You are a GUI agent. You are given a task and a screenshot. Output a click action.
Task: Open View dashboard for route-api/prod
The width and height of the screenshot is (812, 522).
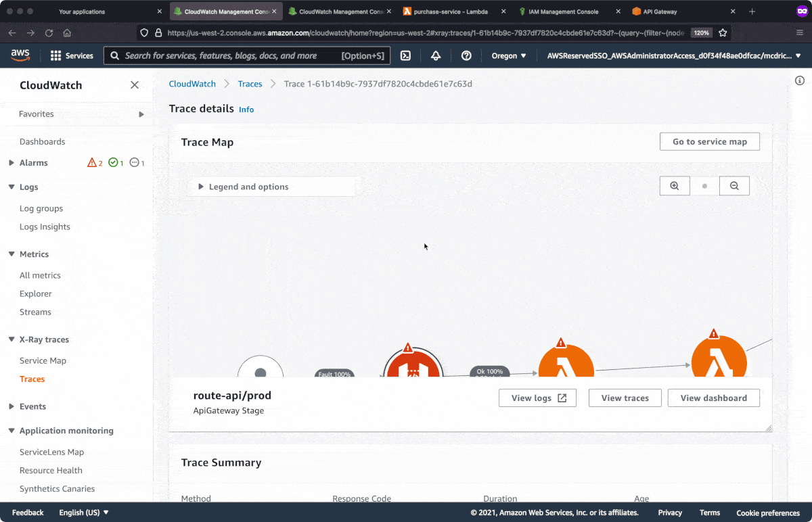click(713, 398)
